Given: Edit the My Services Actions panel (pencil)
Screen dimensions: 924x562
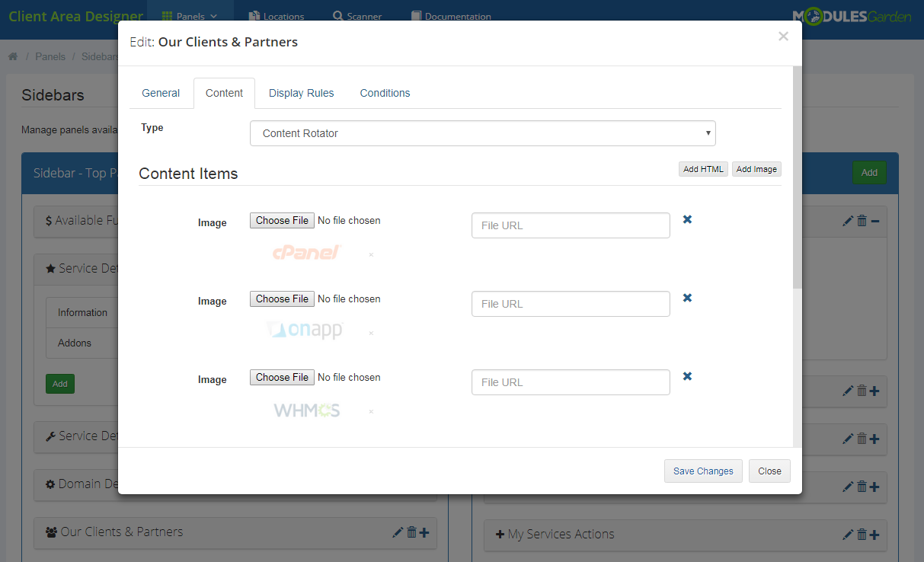Looking at the screenshot, I should tap(848, 535).
